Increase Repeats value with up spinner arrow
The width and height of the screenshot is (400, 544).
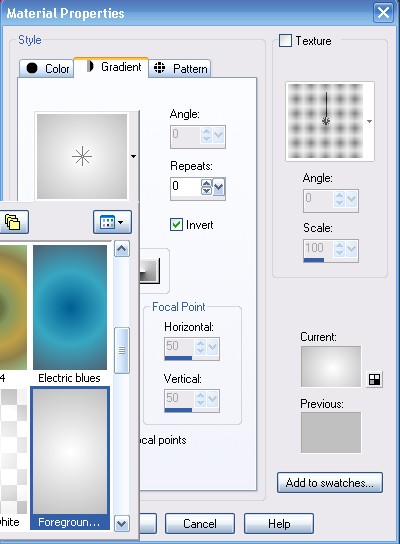coord(206,183)
